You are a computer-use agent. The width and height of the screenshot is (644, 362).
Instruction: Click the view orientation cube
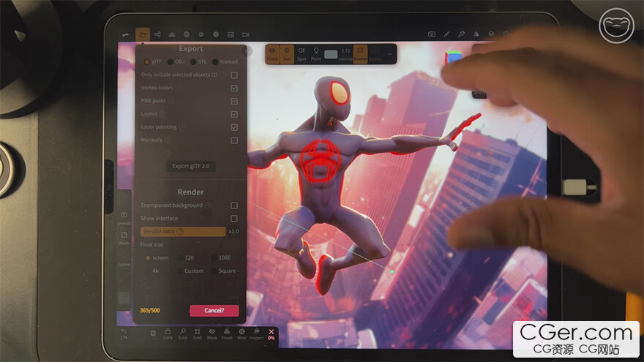coord(454,58)
